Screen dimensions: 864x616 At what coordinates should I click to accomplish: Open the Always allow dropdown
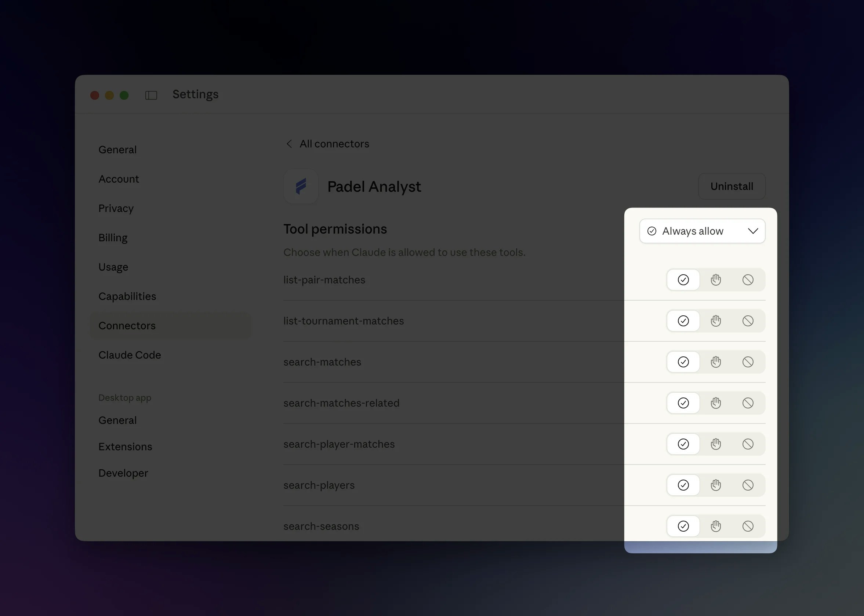pos(702,231)
